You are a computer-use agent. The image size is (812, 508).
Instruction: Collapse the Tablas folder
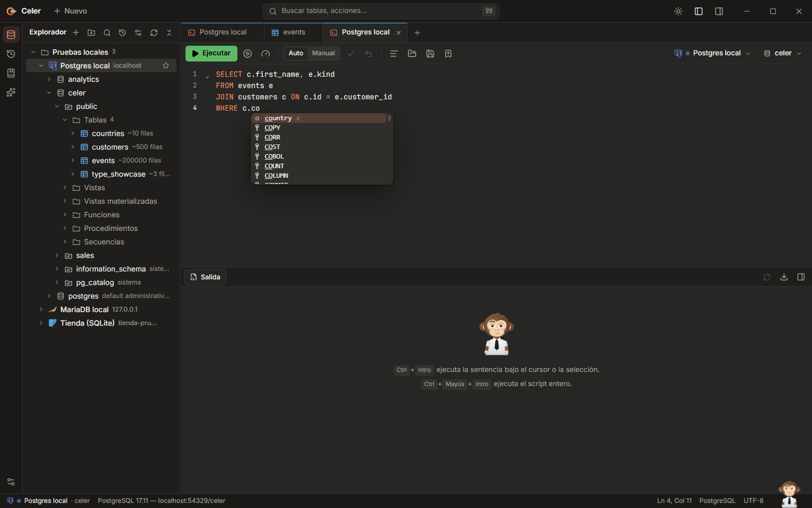65,120
